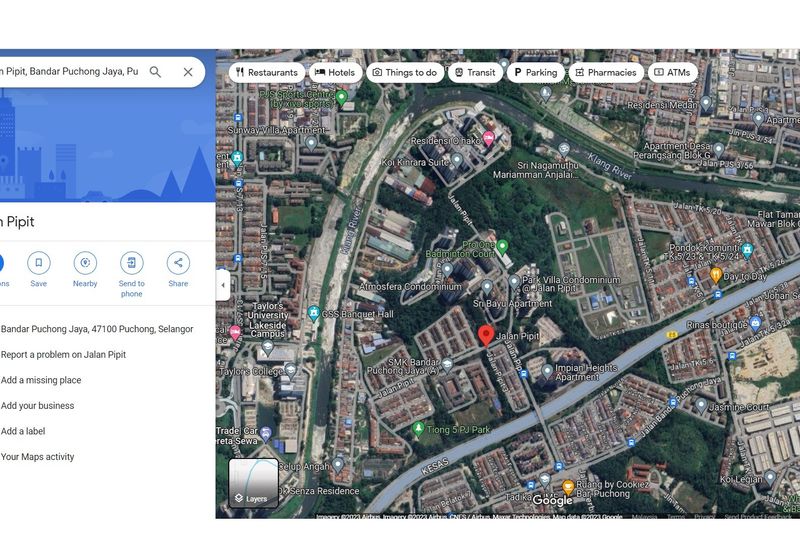The image size is (800, 552).
Task: Show Hotels on the map
Action: pyautogui.click(x=334, y=72)
